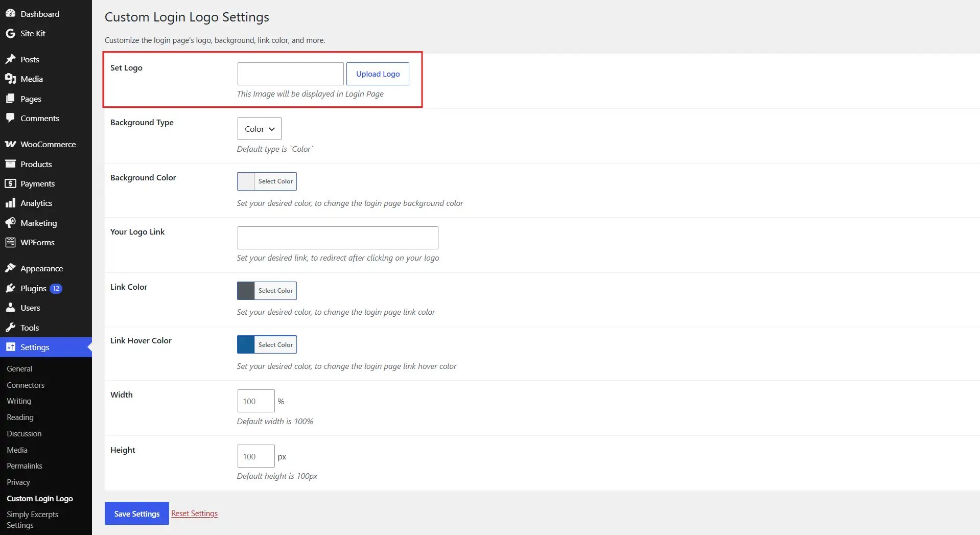Click the Media library icon in main menu

(10, 79)
